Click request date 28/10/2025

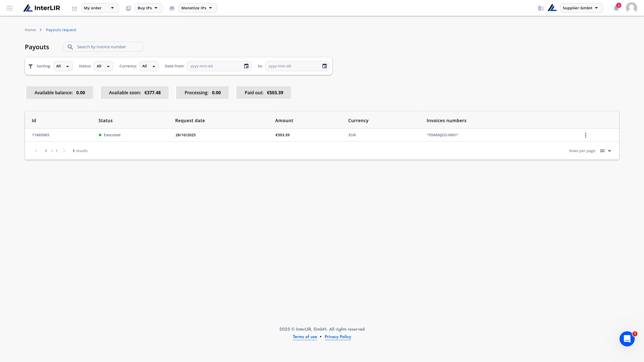(186, 135)
